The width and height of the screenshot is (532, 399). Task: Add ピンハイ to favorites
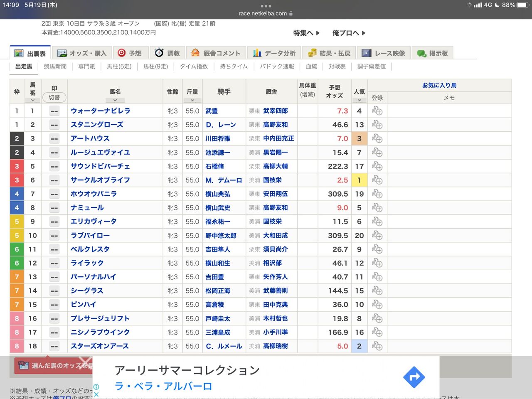(x=377, y=305)
